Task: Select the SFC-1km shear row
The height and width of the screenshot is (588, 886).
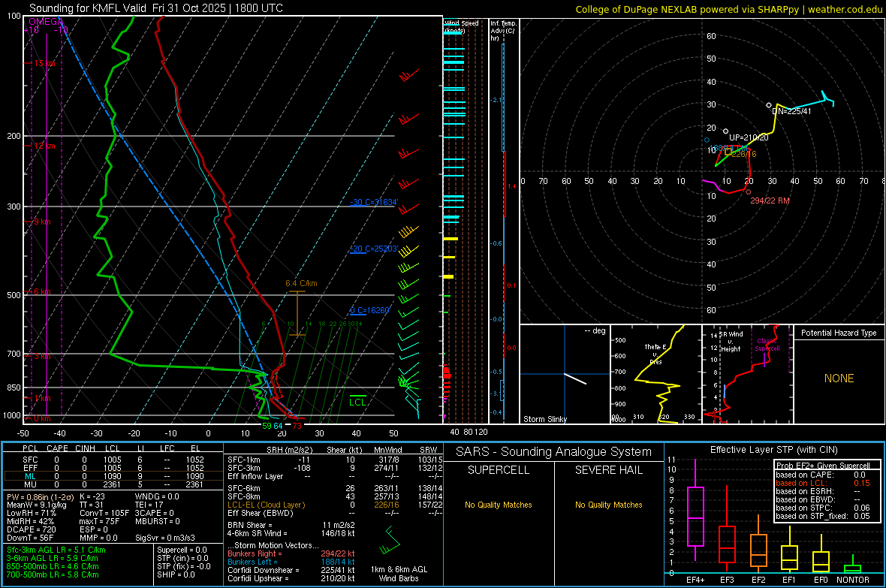Action: pos(335,460)
